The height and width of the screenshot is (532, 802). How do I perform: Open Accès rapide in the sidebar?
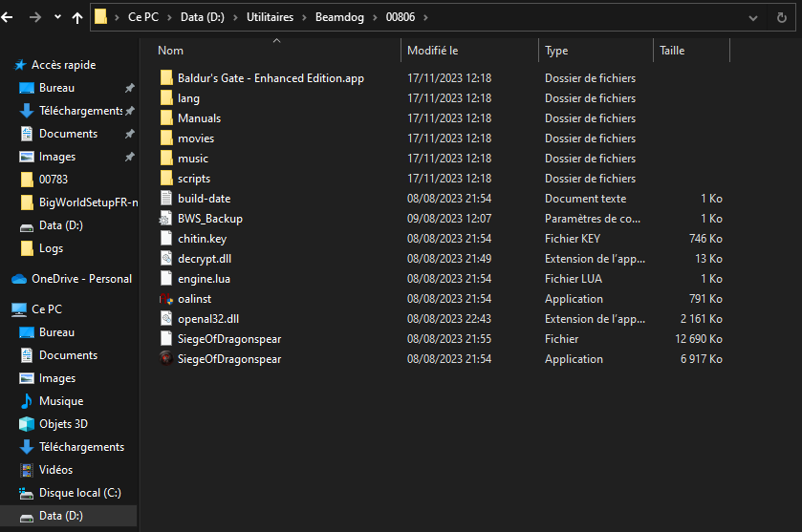tap(63, 65)
